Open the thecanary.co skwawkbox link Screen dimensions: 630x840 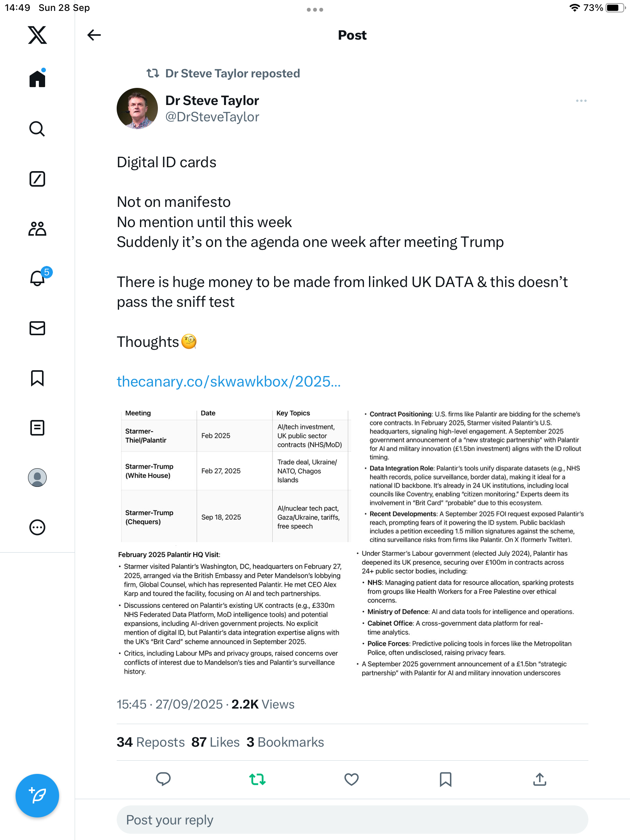pos(229,382)
